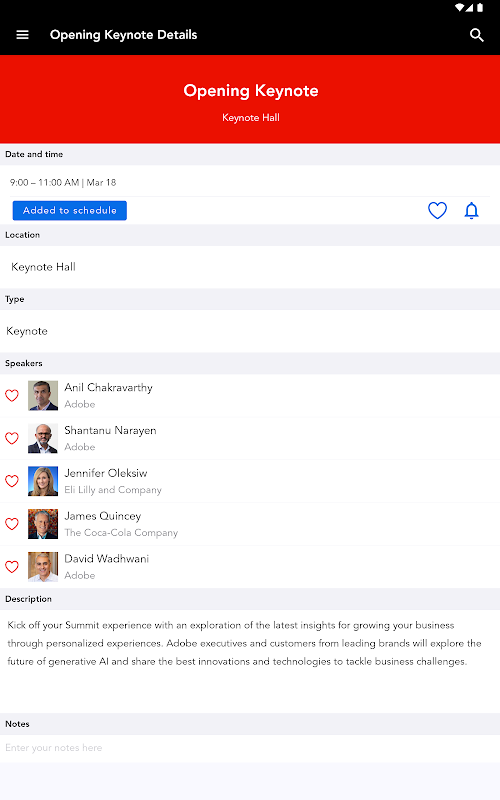
Task: View Shantanu Narayen's speaker photo
Action: [x=43, y=438]
